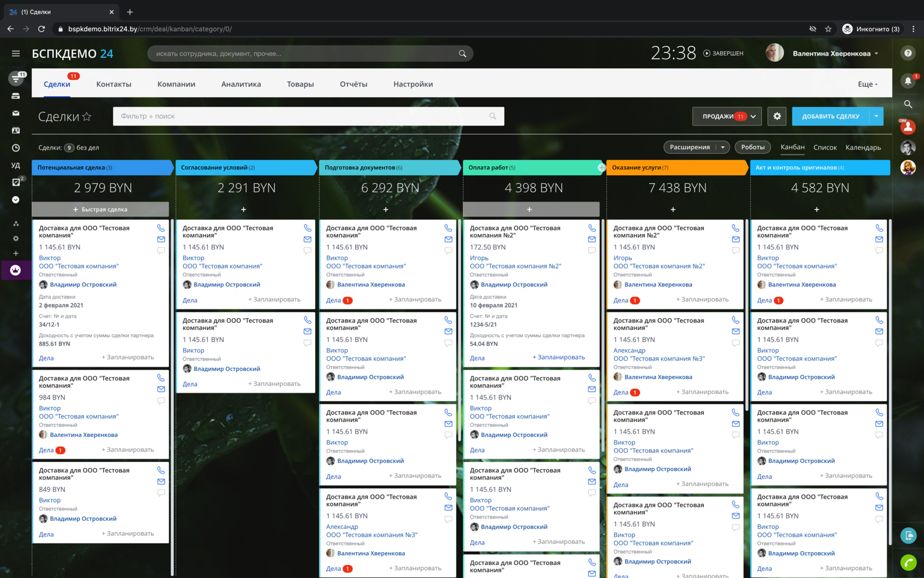
Task: Open the help question mark icon
Action: tap(908, 53)
